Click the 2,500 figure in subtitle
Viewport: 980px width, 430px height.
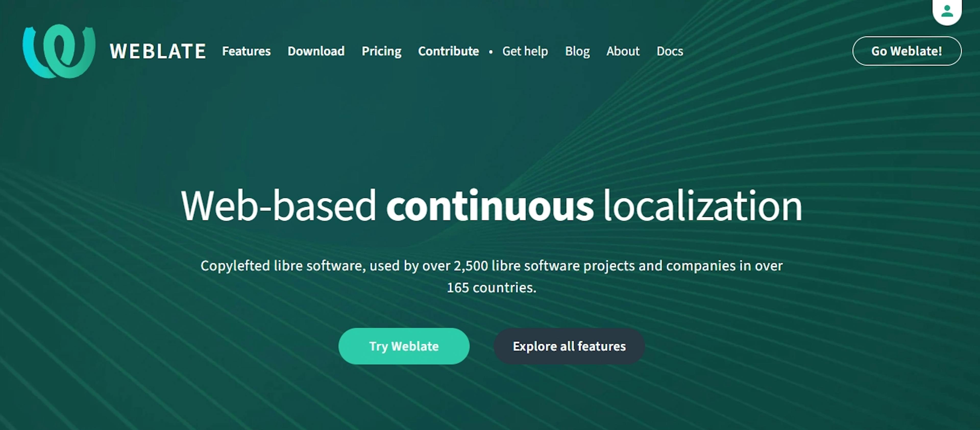[471, 265]
